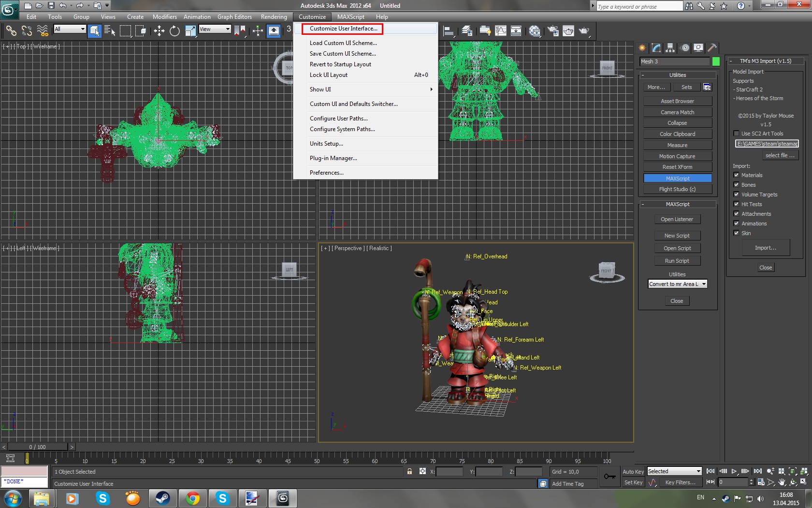Toggle the Use SC2 Art Tools checkbox
812x508 pixels.
click(736, 134)
